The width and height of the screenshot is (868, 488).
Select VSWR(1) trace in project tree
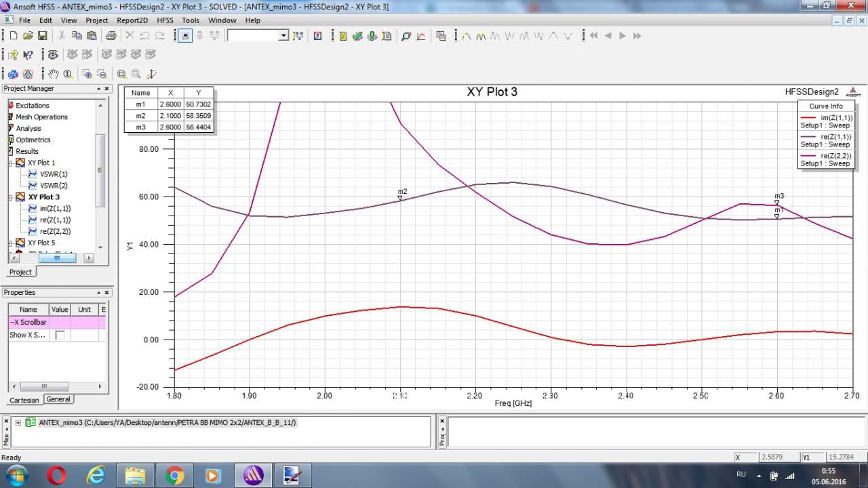pyautogui.click(x=54, y=174)
